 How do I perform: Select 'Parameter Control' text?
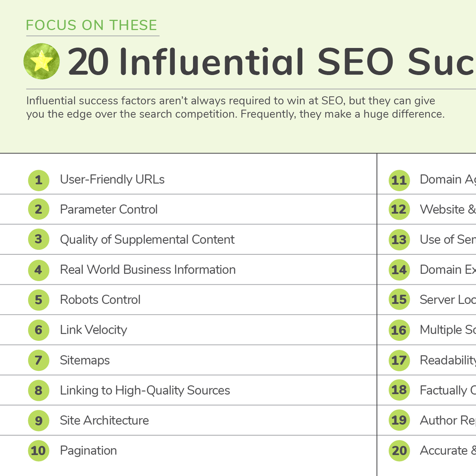(109, 209)
